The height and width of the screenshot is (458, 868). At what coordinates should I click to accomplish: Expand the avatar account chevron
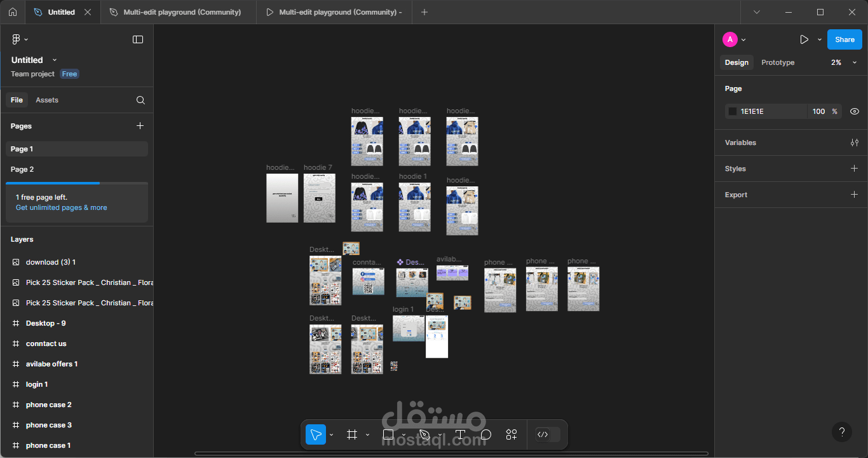coord(743,39)
